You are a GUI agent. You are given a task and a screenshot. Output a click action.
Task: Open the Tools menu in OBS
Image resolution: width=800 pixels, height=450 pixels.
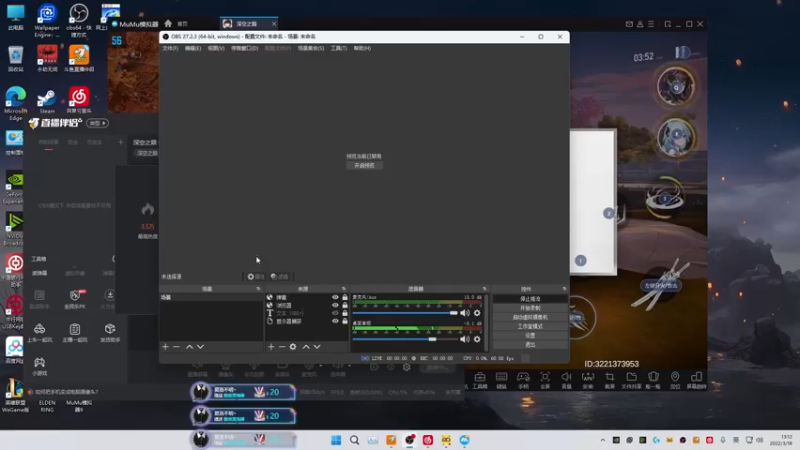339,48
